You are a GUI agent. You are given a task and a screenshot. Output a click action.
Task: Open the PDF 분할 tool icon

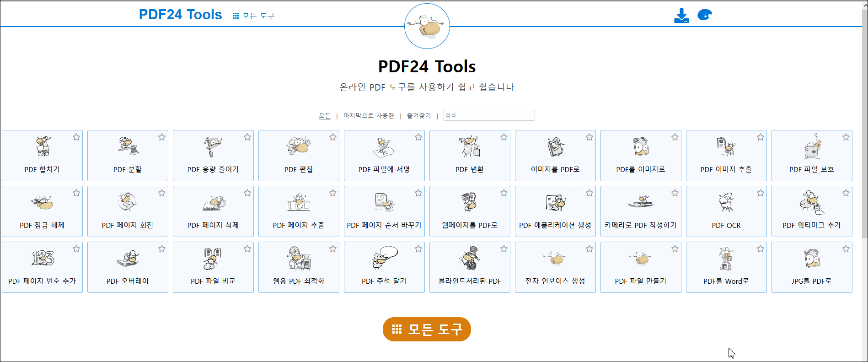coord(128,146)
